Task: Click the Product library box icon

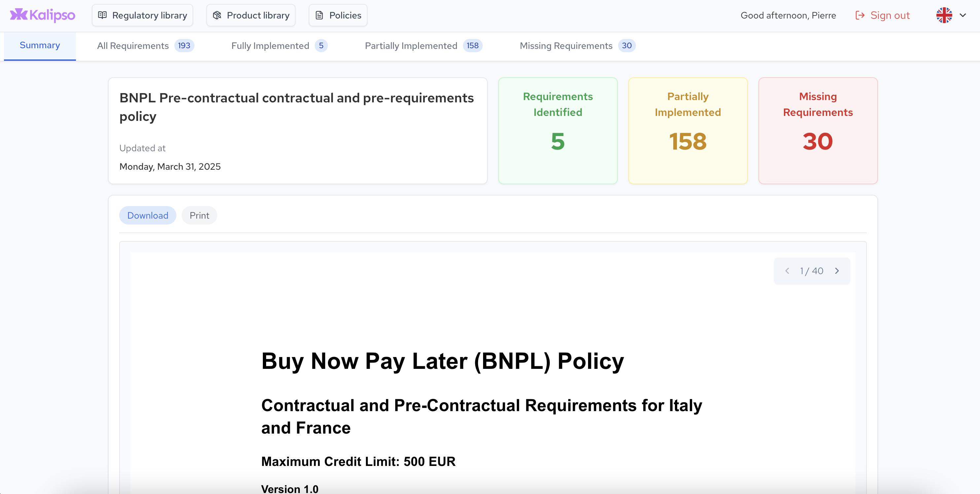Action: [x=217, y=15]
